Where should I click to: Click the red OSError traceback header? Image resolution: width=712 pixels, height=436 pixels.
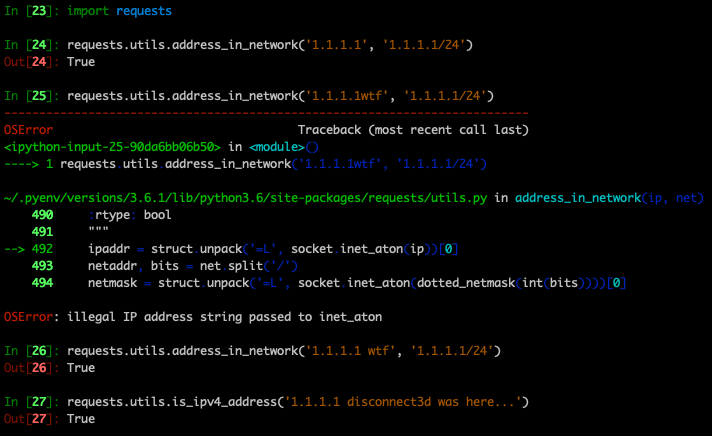click(x=25, y=130)
